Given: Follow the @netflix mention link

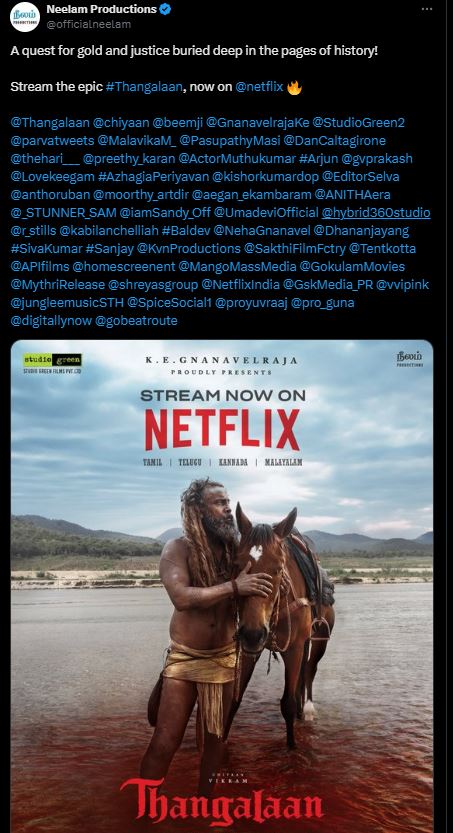Looking at the screenshot, I should 259,87.
